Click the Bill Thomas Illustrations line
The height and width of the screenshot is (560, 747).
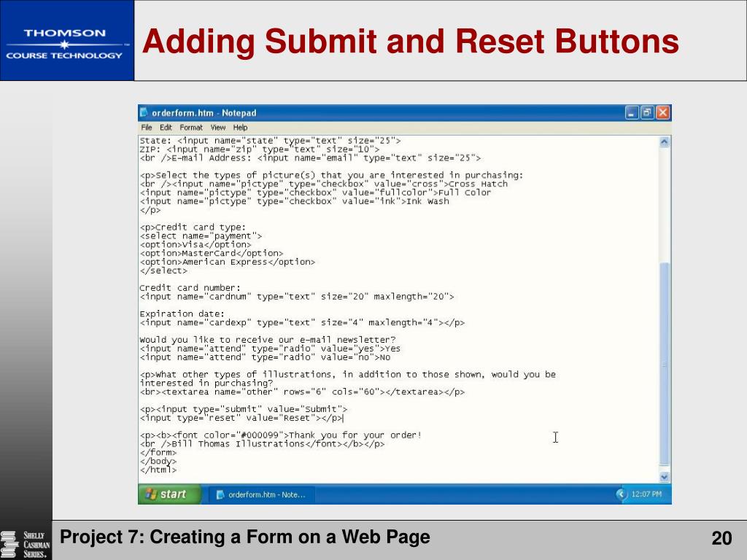(x=262, y=444)
